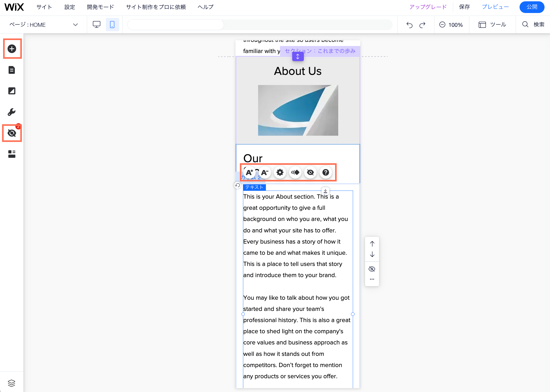
Task: Click the undo arrow control
Action: [x=410, y=24]
